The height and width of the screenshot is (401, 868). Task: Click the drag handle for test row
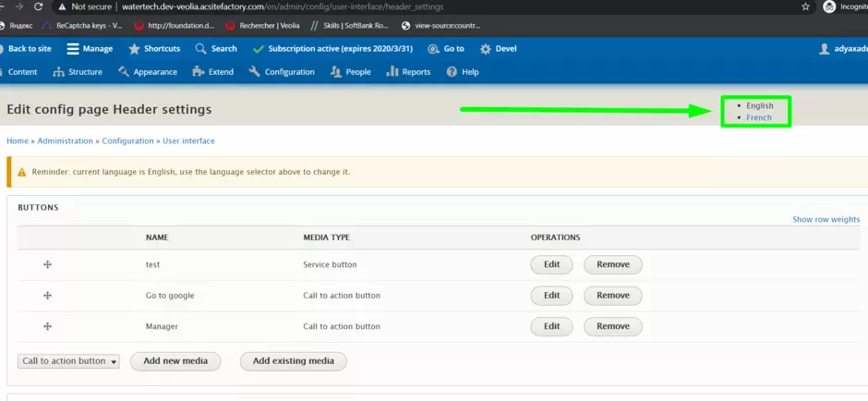click(47, 265)
